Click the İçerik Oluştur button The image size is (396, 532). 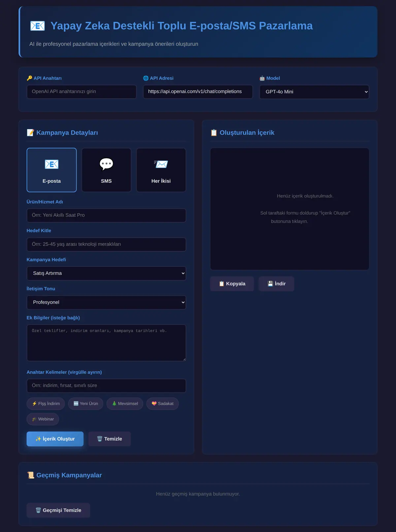pyautogui.click(x=55, y=439)
